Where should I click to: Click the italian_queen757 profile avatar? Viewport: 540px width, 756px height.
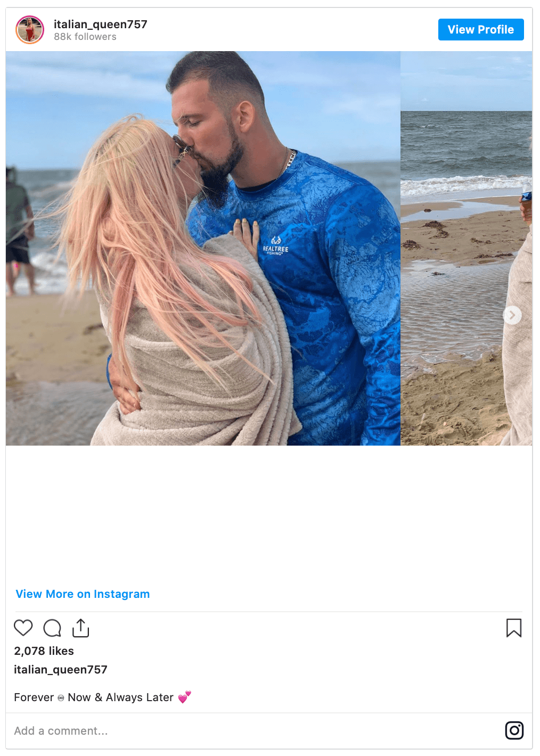tap(30, 30)
